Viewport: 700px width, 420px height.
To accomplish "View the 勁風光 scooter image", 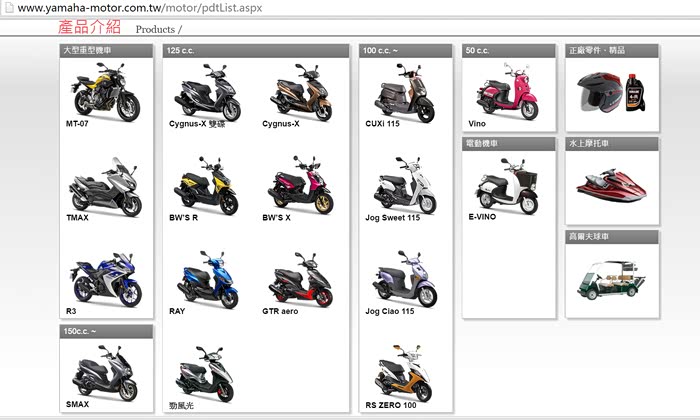I will pyautogui.click(x=205, y=374).
